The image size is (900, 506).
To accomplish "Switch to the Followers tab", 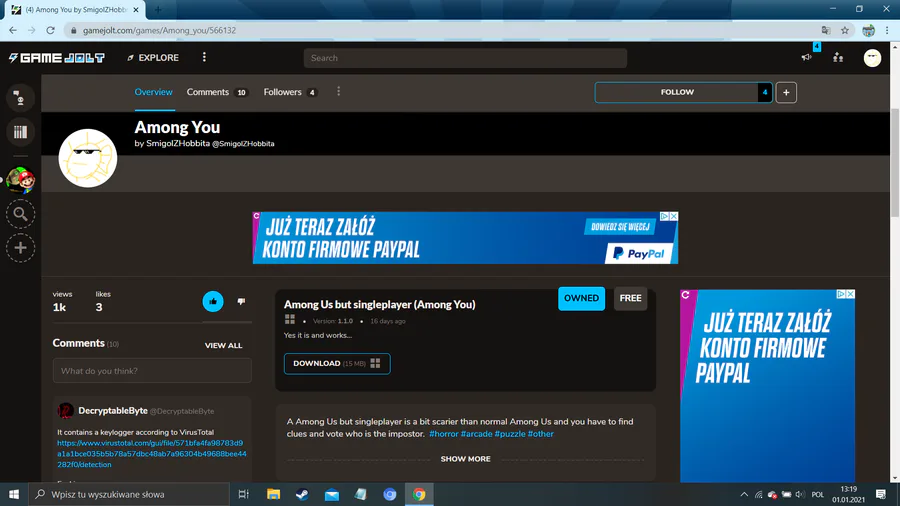I will [290, 92].
